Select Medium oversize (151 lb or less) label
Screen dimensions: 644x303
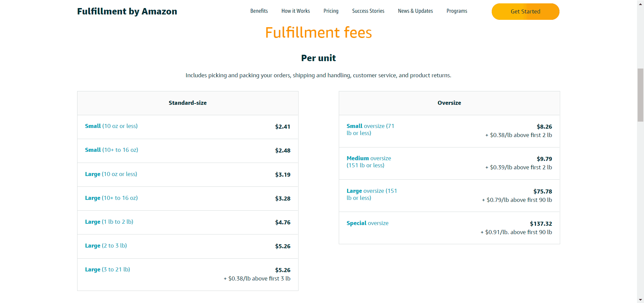[x=369, y=162]
